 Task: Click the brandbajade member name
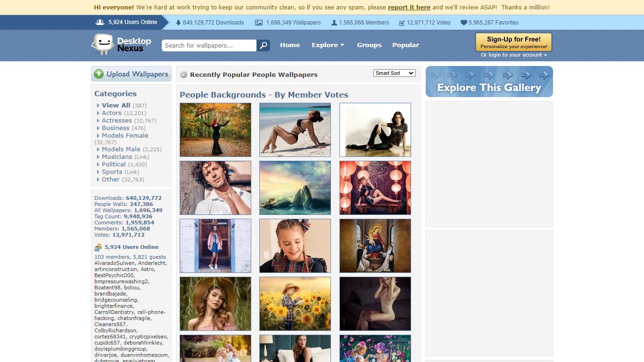tap(110, 294)
